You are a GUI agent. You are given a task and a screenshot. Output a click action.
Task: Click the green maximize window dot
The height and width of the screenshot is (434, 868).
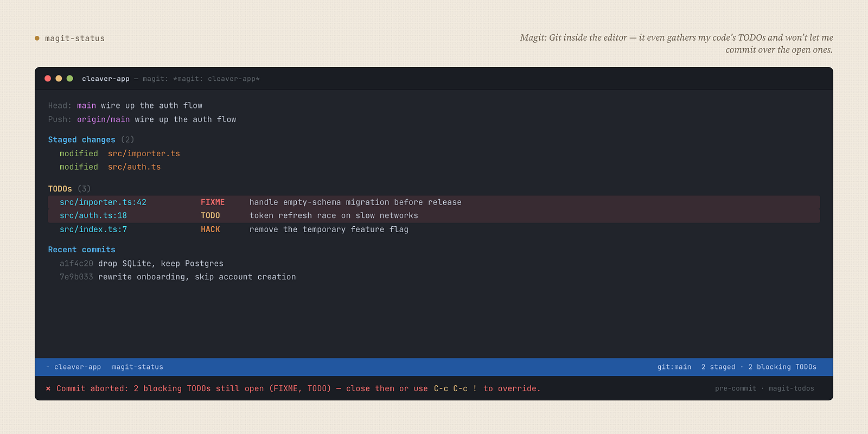69,79
